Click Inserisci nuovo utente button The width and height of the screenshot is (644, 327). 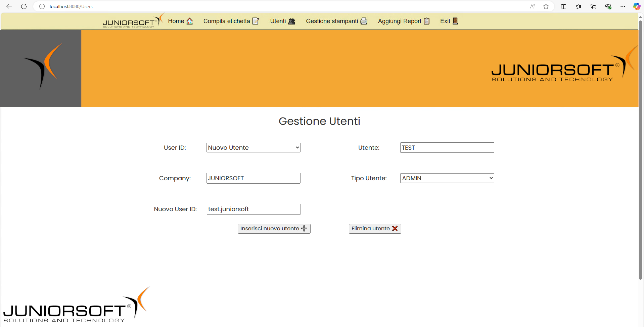pos(274,229)
